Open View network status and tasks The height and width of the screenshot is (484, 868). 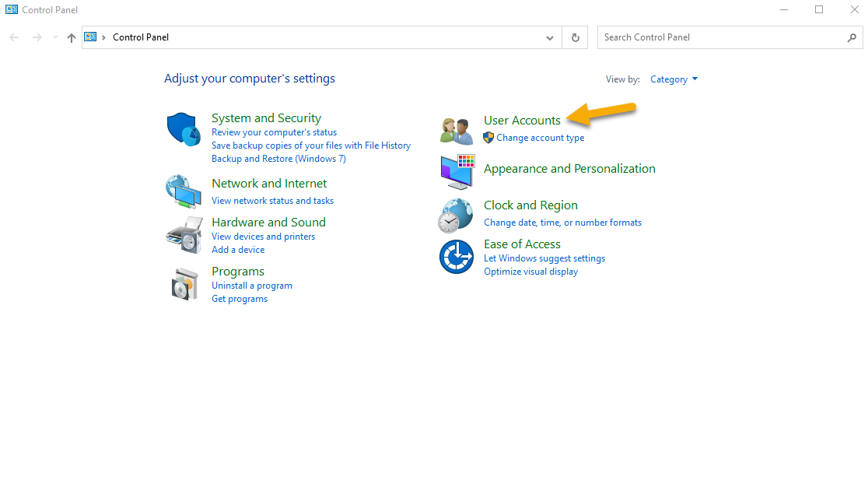click(x=272, y=201)
